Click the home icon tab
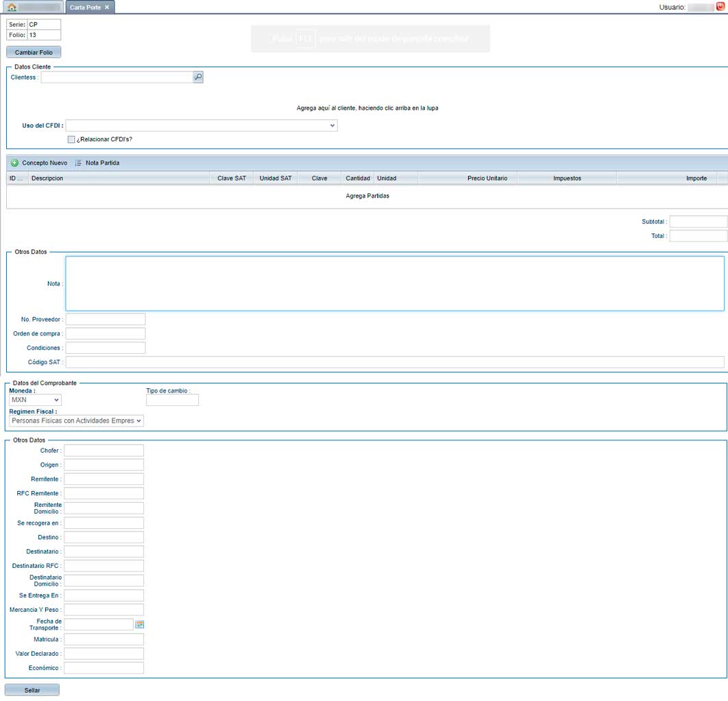The image size is (728, 701). (12, 8)
